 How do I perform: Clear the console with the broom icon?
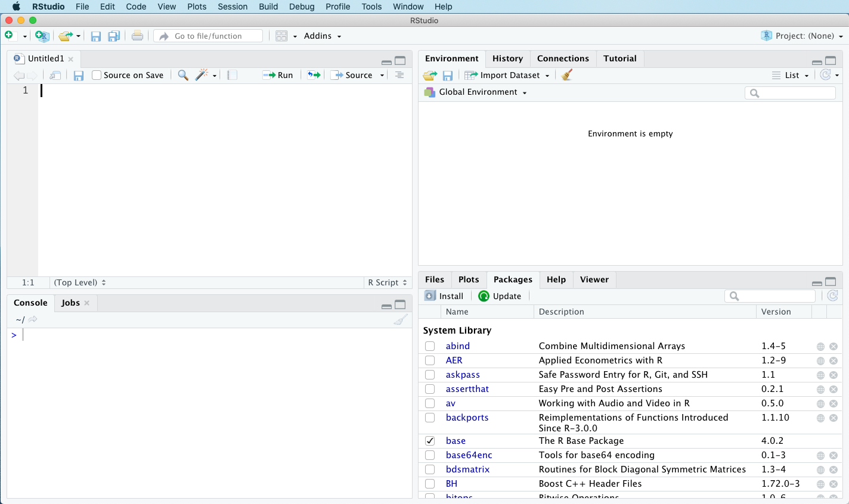400,320
